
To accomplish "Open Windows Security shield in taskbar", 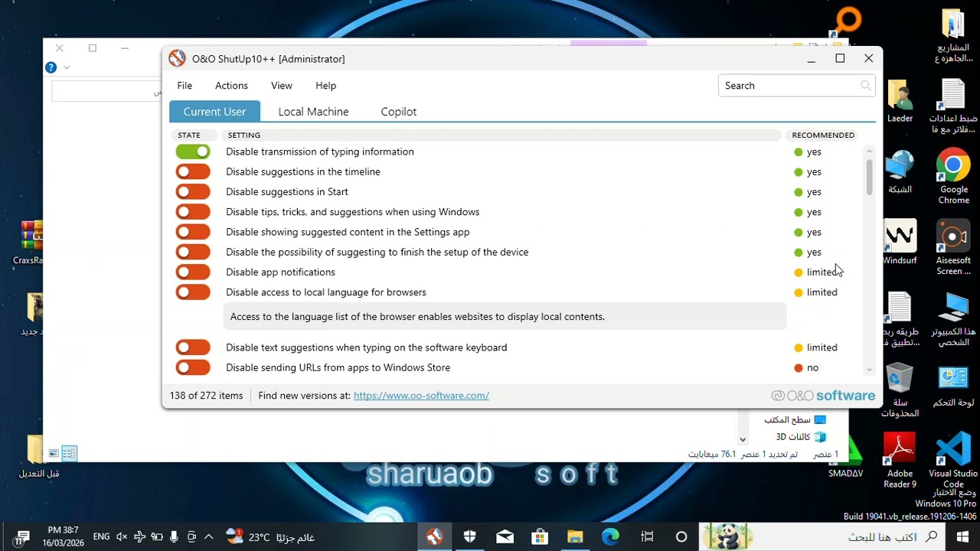I will click(470, 536).
